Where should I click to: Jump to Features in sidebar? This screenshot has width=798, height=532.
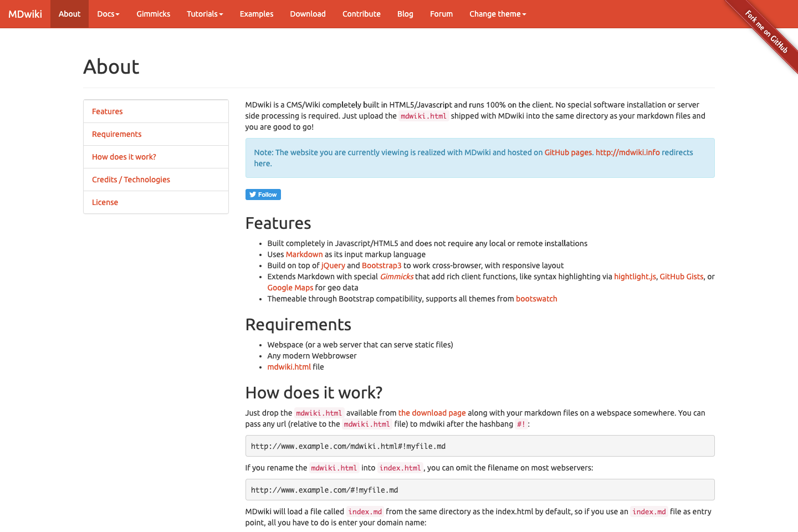[156, 111]
